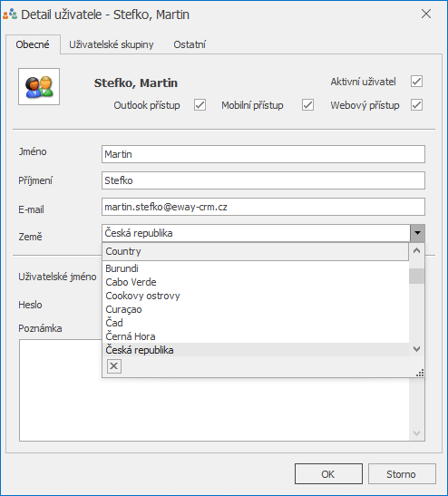Click note field scroll down arrow

point(416,433)
